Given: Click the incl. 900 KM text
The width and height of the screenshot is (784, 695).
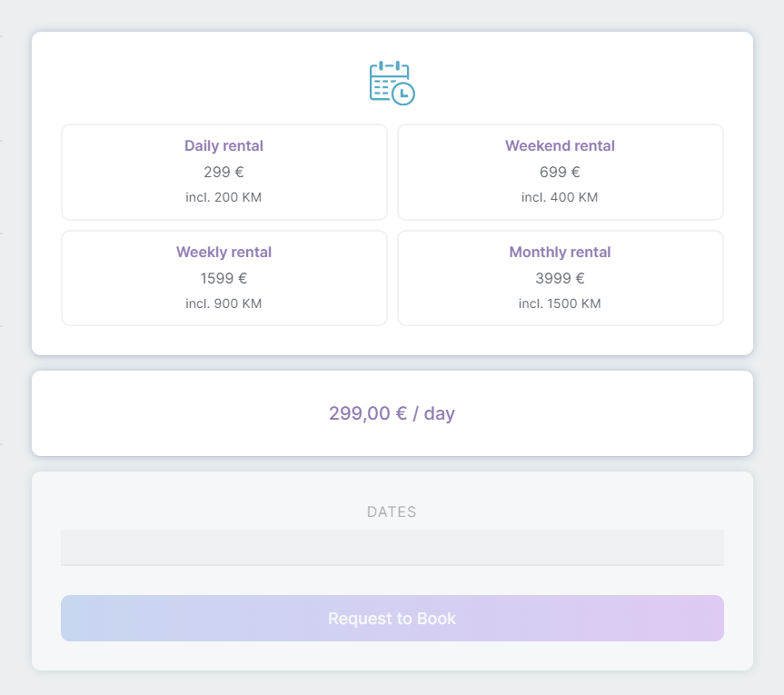Looking at the screenshot, I should [223, 303].
